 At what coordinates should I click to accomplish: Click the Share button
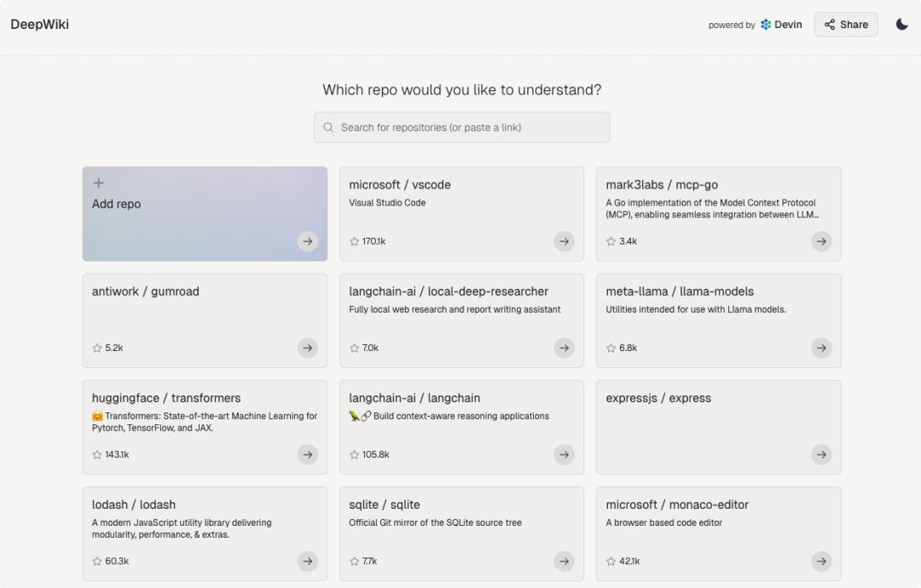846,25
